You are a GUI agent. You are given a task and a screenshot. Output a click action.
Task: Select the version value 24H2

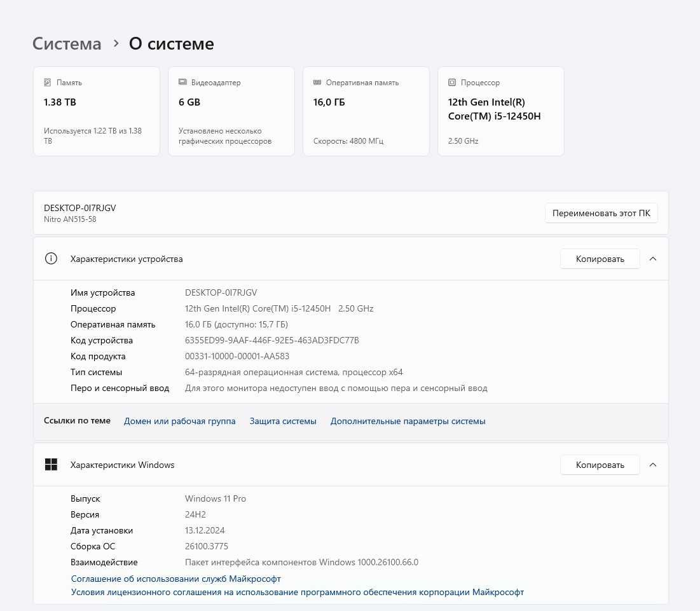[195, 514]
